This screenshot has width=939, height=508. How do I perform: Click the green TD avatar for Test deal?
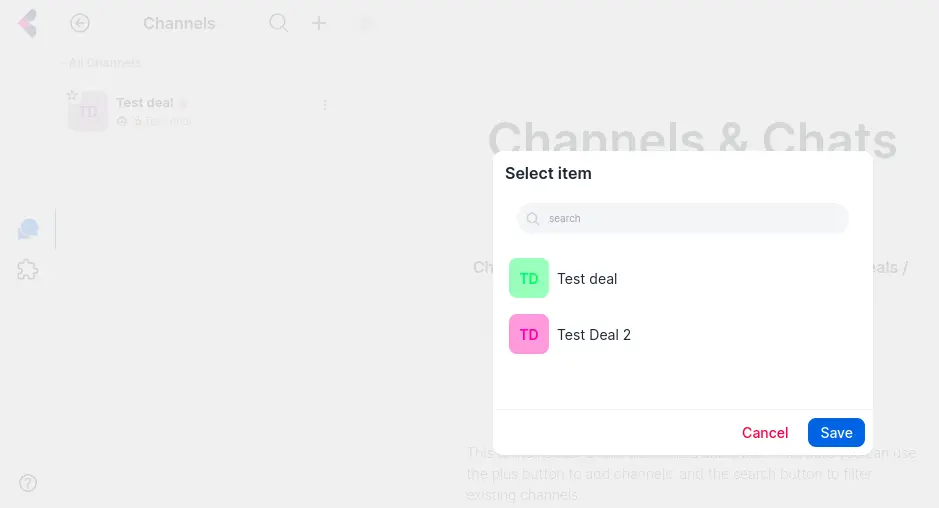tap(529, 278)
